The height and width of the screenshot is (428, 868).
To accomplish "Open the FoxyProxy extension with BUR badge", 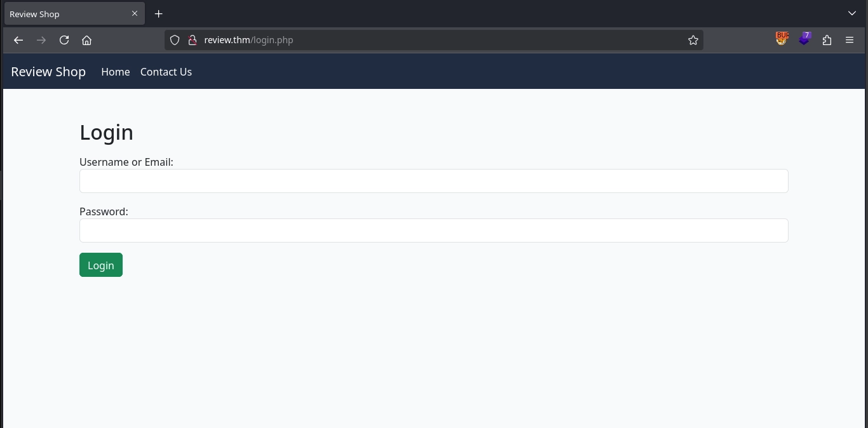I will click(x=782, y=39).
